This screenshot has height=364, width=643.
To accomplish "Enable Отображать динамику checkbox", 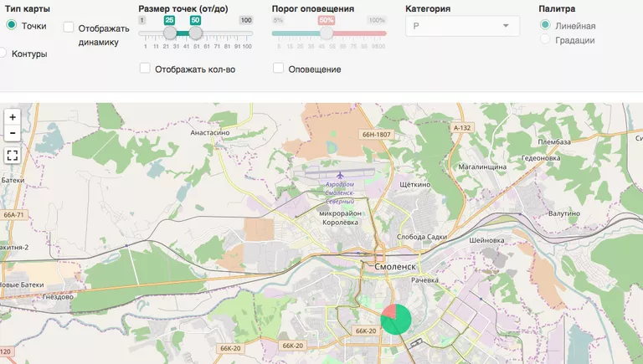I will (69, 28).
